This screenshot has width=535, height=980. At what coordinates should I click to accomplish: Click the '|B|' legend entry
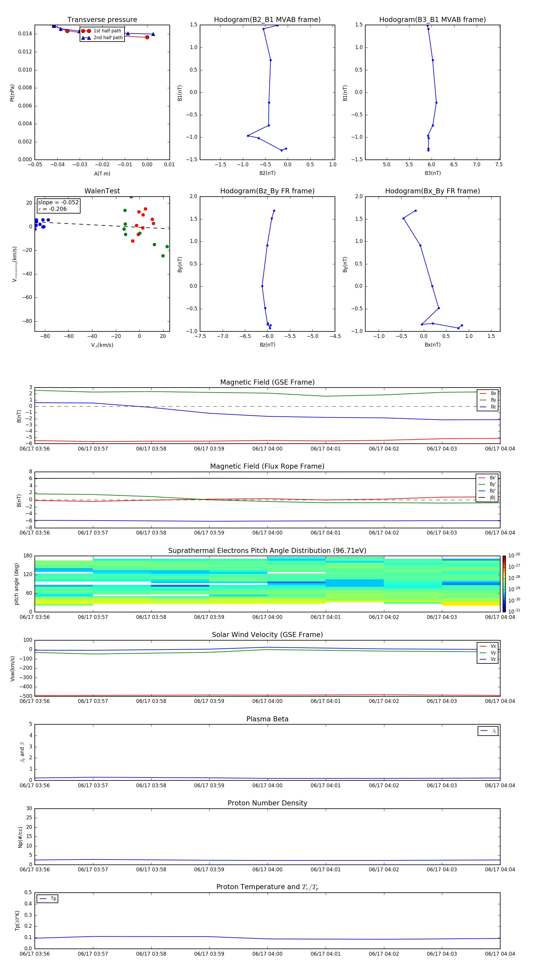(487, 498)
